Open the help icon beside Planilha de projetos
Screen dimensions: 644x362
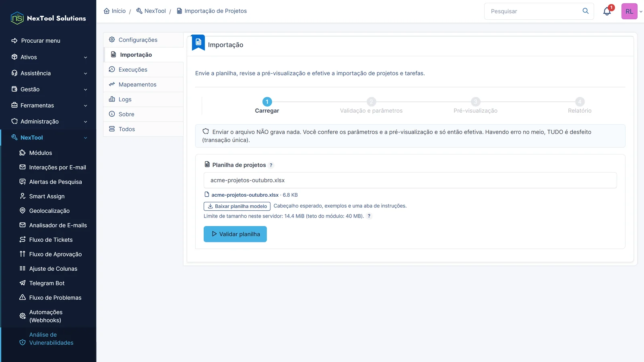pos(271,165)
